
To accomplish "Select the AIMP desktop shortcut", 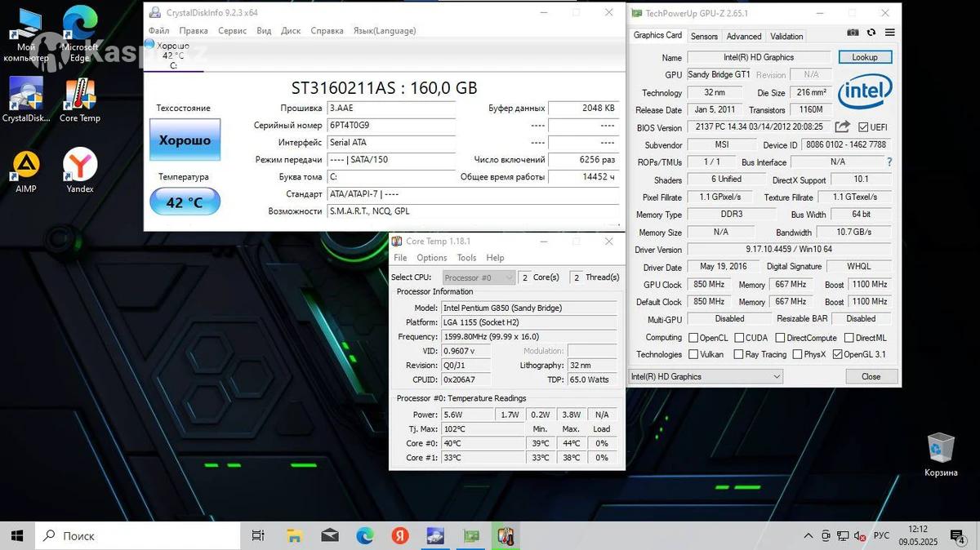I will coord(26,171).
